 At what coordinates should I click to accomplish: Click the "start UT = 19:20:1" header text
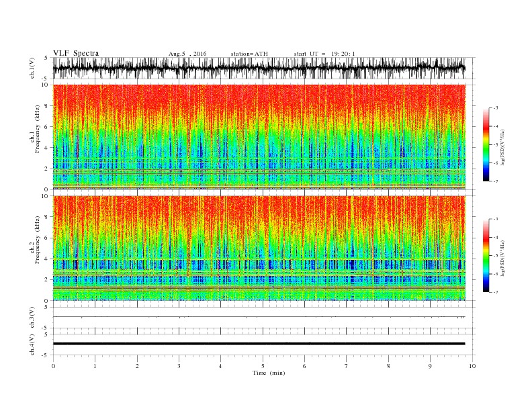[x=324, y=54]
